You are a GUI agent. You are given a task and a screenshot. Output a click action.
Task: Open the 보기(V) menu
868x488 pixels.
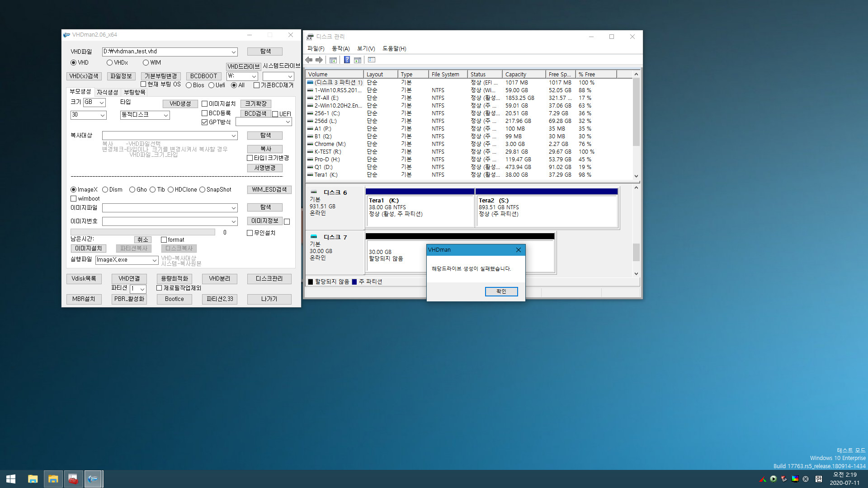(x=366, y=49)
